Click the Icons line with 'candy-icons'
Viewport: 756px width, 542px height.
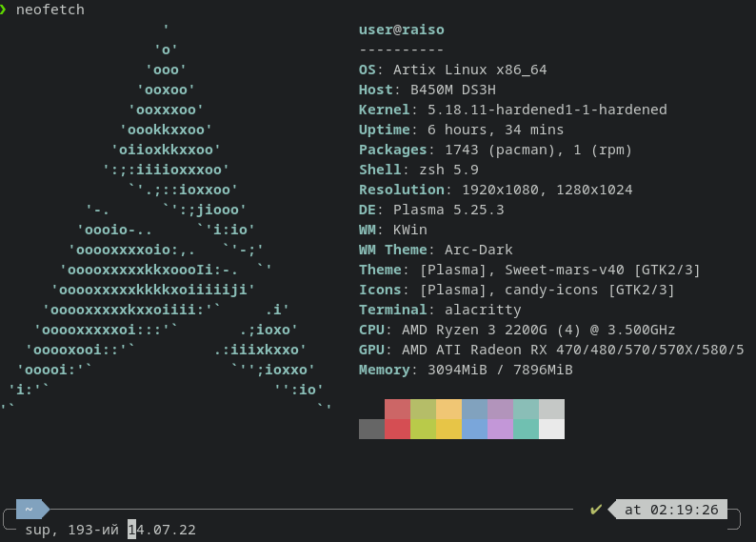point(517,290)
